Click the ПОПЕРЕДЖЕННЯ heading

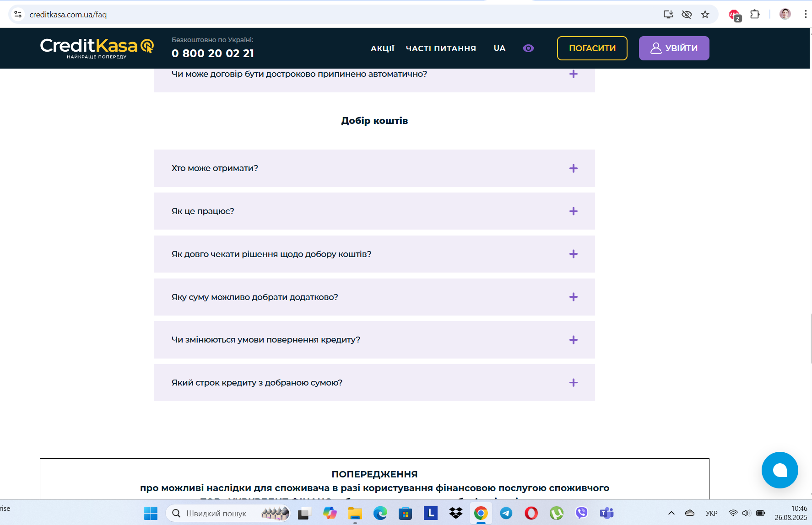tap(374, 474)
